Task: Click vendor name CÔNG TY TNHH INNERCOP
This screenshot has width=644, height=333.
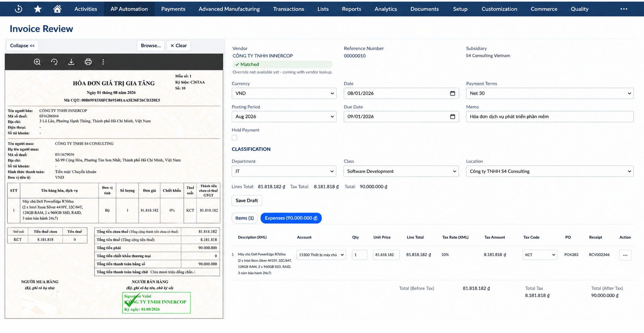Action: 262,56
